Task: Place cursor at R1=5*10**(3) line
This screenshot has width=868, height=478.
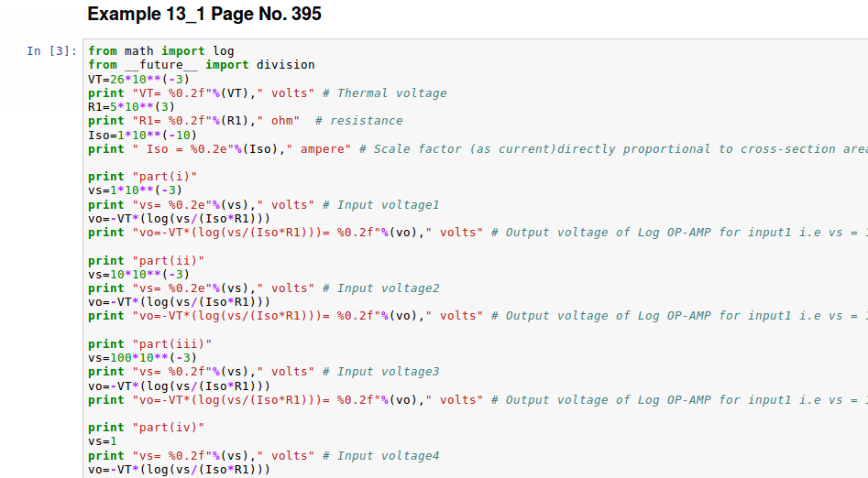Action: tap(129, 107)
